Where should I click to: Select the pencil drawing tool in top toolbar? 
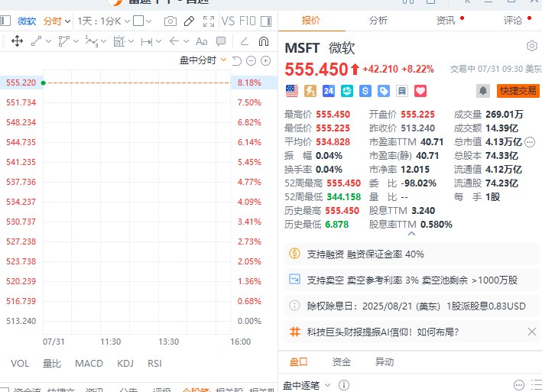[189, 21]
